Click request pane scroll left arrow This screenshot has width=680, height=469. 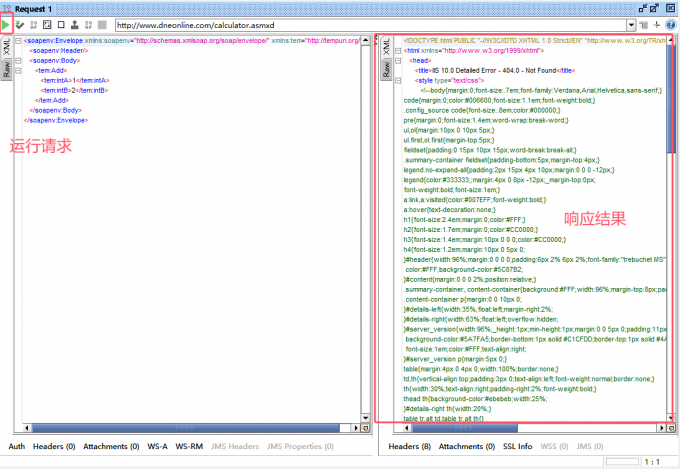point(27,428)
